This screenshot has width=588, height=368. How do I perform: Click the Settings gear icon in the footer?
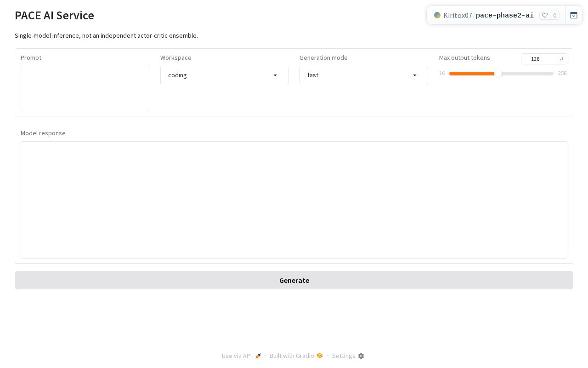tap(361, 356)
